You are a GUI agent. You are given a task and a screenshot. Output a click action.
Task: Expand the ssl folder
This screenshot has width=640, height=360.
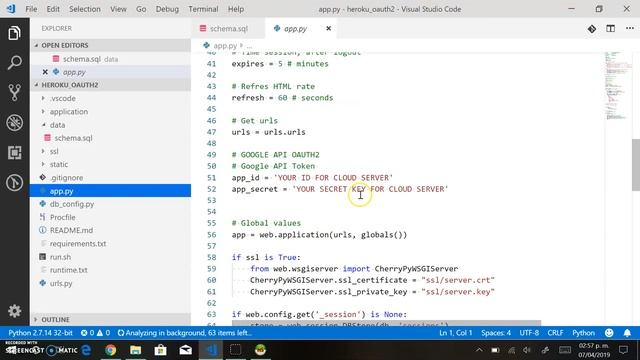pos(54,151)
